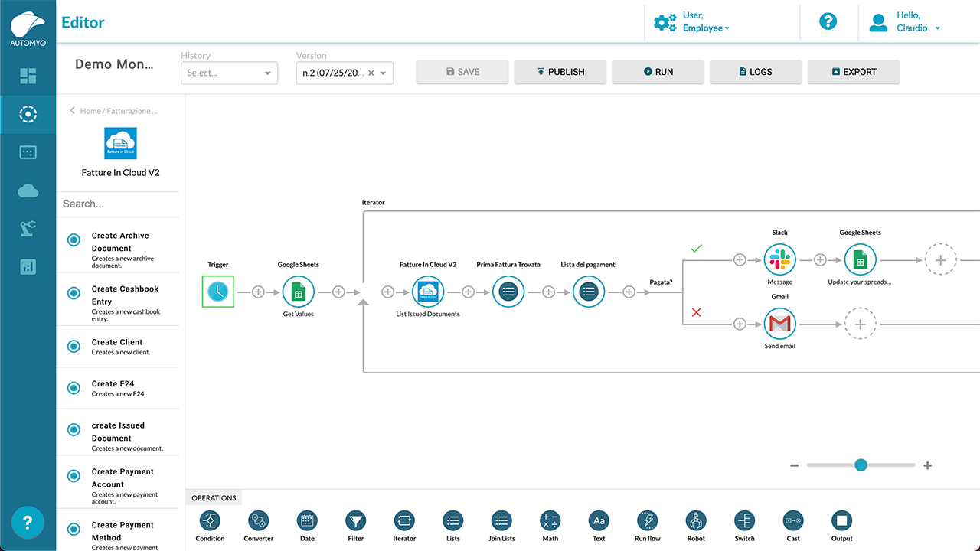Click the EXPORT button
Viewport: 980px width, 551px height.
[x=854, y=72]
